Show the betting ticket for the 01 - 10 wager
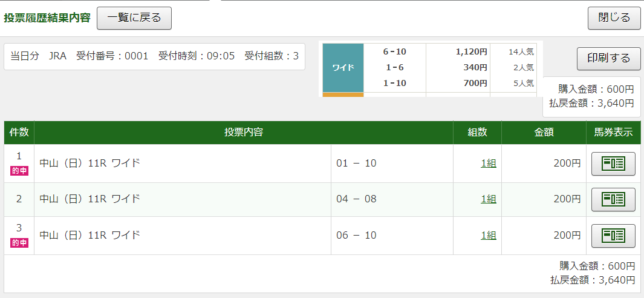The width and height of the screenshot is (644, 298). (x=613, y=164)
